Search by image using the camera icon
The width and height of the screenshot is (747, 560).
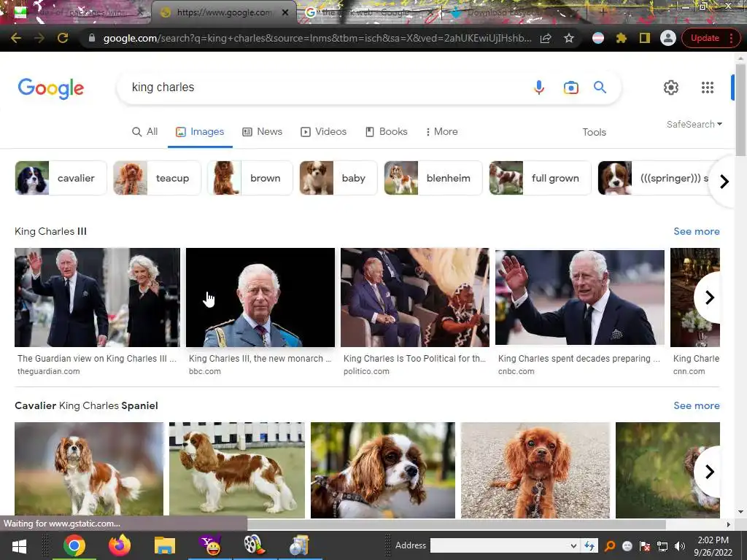570,87
